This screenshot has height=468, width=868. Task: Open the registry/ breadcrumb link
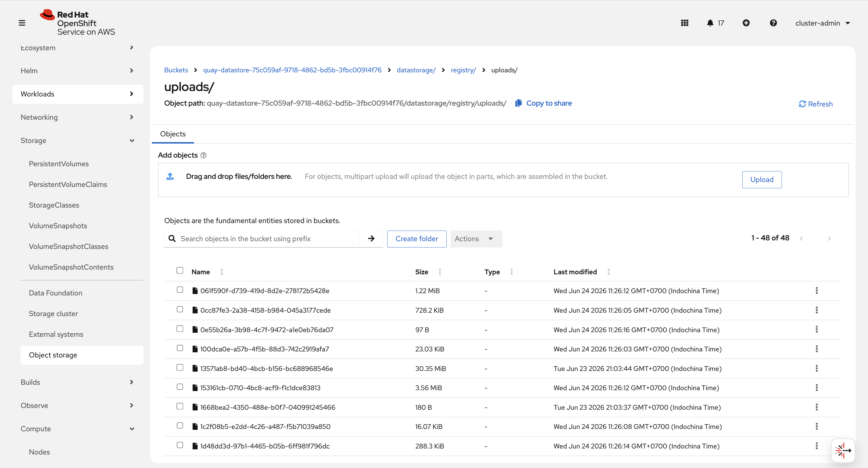[463, 70]
